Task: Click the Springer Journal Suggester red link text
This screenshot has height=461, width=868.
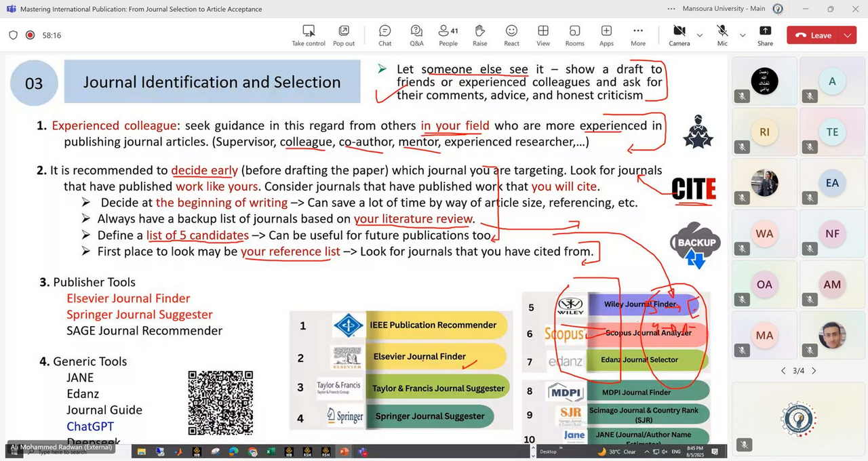Action: pyautogui.click(x=140, y=315)
